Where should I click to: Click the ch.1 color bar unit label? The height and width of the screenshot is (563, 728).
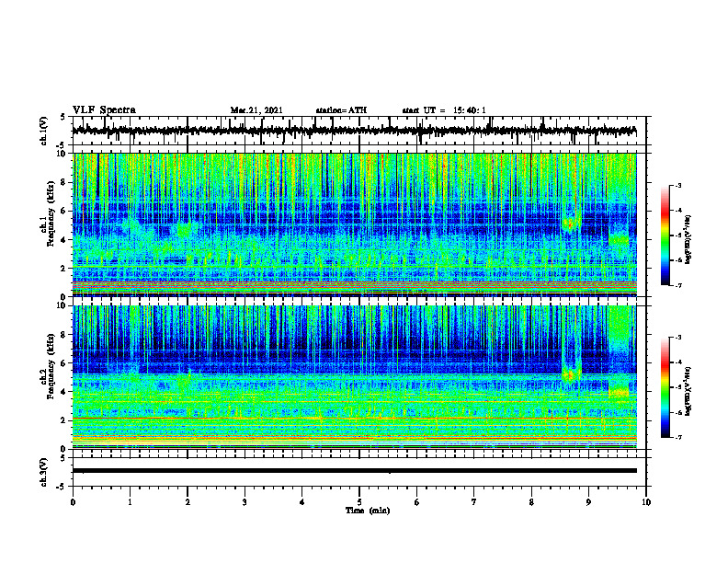pos(689,240)
